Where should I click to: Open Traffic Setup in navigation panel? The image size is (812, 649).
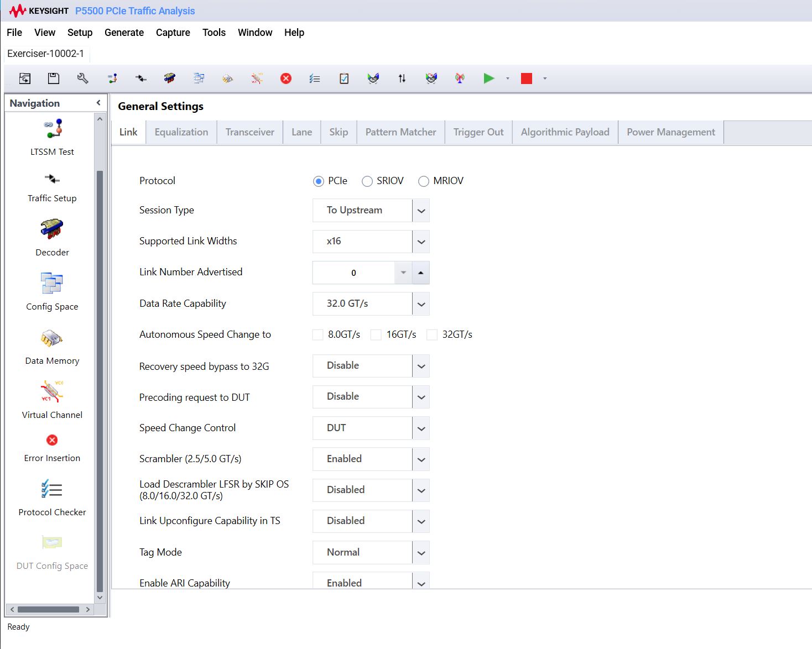(52, 187)
